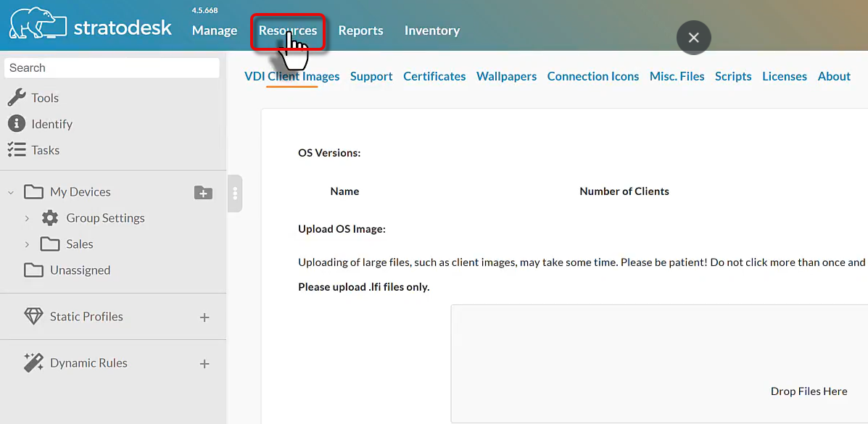Expand the Sales folder chevron
This screenshot has height=424, width=868.
click(27, 244)
